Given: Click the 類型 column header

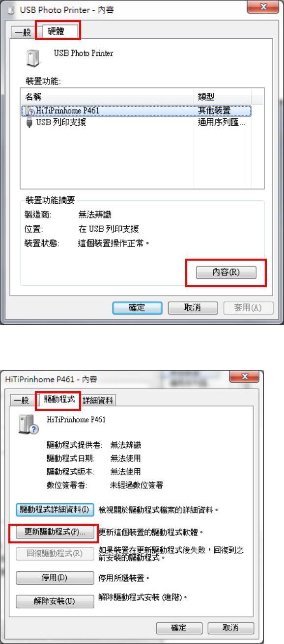Looking at the screenshot, I should 223,97.
